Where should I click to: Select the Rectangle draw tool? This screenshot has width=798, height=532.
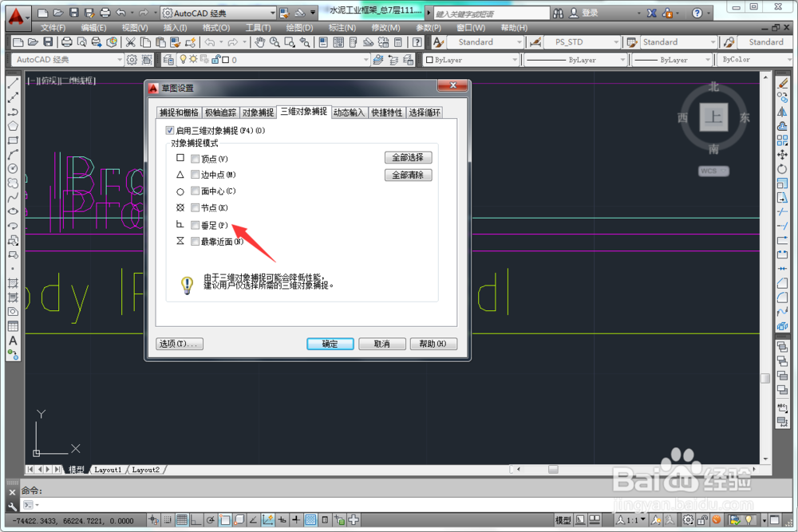[x=13, y=140]
